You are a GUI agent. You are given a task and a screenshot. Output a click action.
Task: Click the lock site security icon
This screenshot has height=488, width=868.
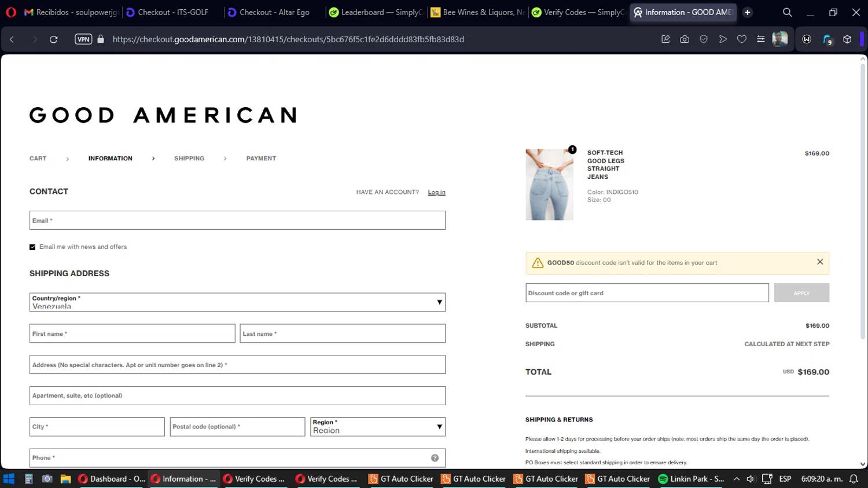tap(101, 39)
